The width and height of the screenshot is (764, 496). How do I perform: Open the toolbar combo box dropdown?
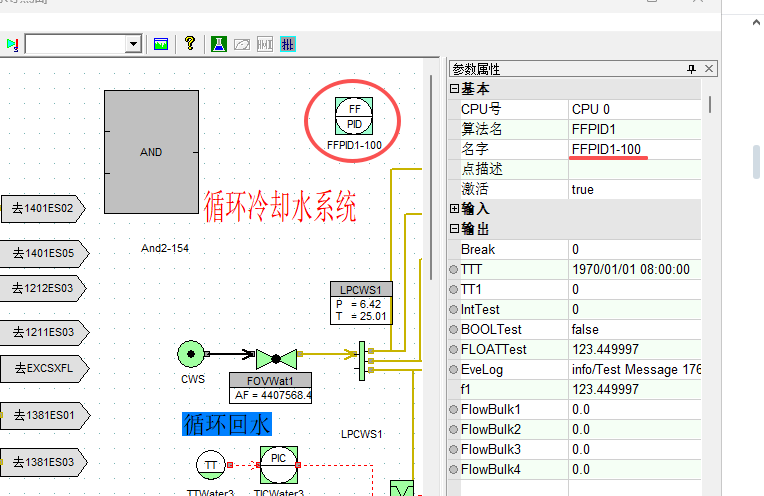click(132, 44)
